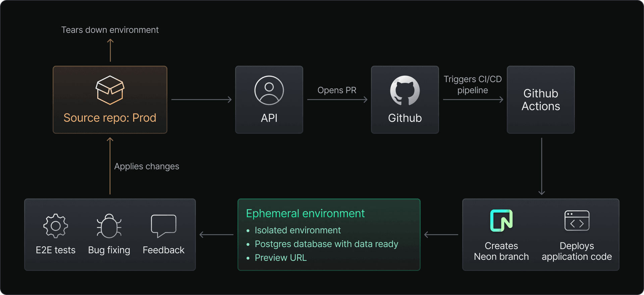Screen dimensions: 644x295
Task: Click the Creates Neon branch text
Action: [501, 251]
